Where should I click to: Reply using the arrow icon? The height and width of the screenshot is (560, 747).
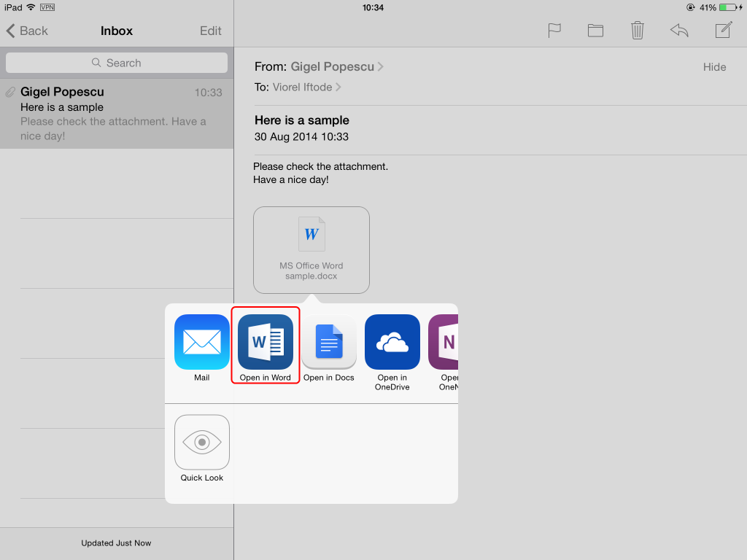pyautogui.click(x=679, y=31)
